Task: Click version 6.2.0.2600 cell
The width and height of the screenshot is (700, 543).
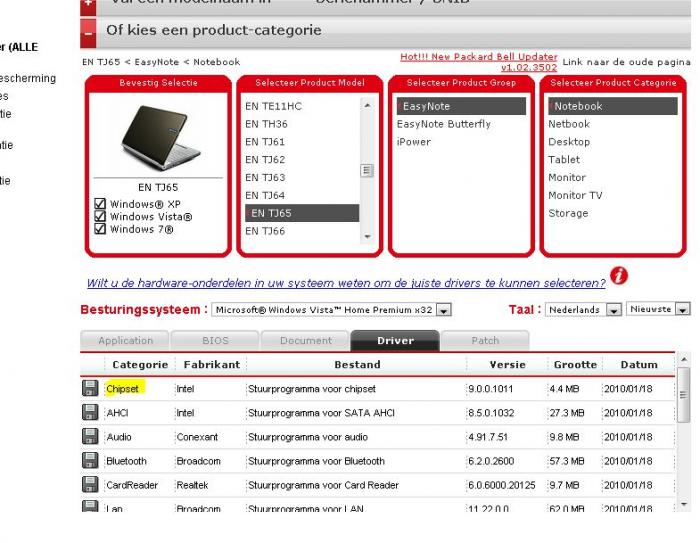Action: (x=491, y=461)
